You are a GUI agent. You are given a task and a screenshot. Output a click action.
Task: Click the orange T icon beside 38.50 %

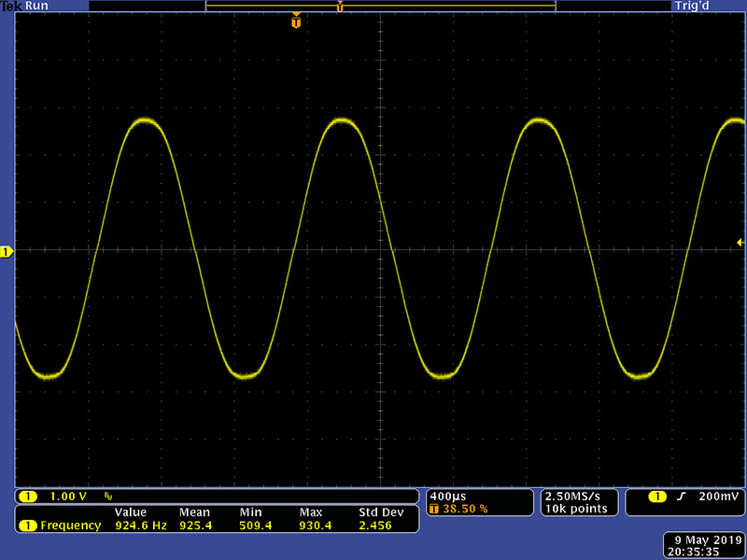(434, 509)
